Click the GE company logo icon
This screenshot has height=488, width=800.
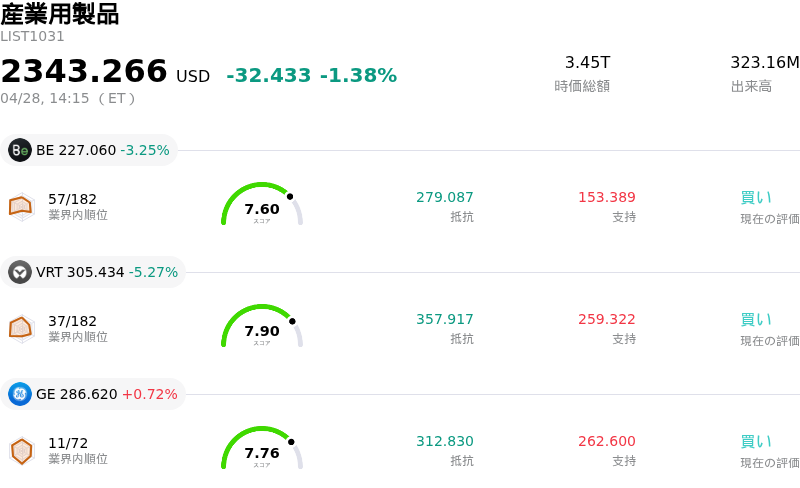pos(20,395)
